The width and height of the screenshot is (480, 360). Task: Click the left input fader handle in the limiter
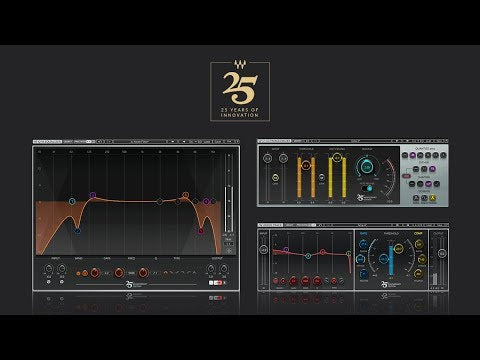(267, 158)
